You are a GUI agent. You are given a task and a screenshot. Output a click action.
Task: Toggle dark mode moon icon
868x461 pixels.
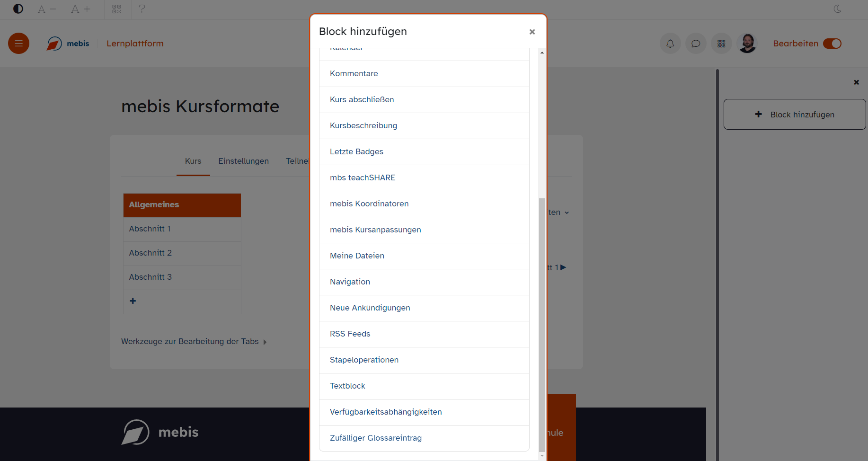tap(838, 9)
